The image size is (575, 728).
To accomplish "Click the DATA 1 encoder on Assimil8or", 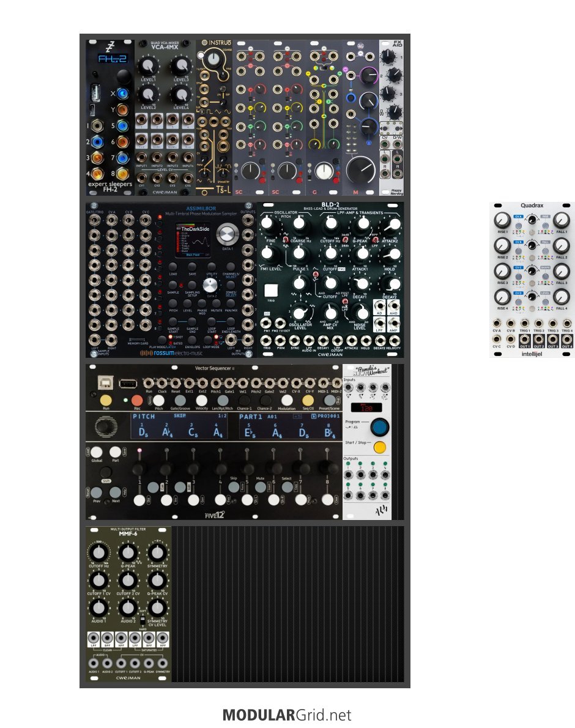I will 228,234.
